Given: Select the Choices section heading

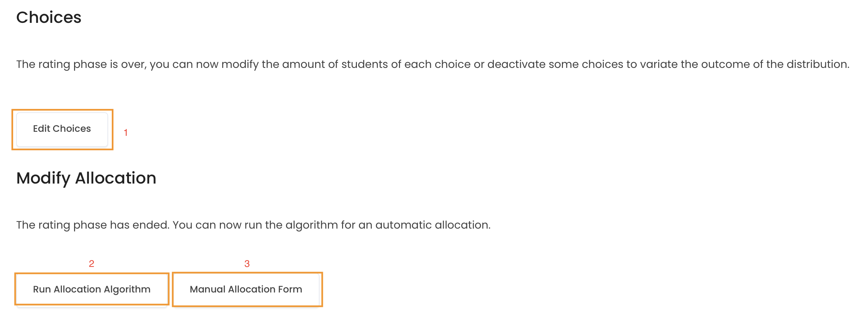Looking at the screenshot, I should [49, 17].
